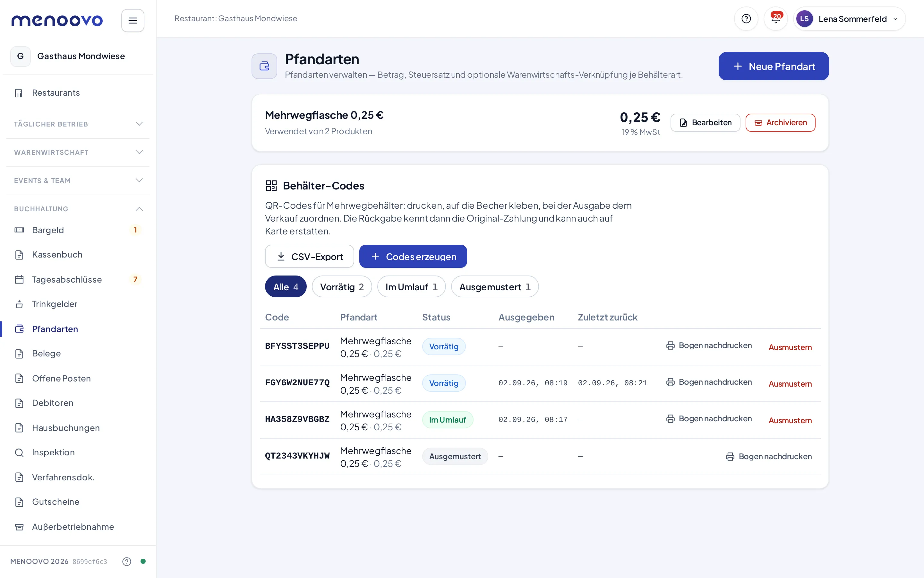This screenshot has width=924, height=578.
Task: Click the green status dot in footer
Action: (x=143, y=561)
